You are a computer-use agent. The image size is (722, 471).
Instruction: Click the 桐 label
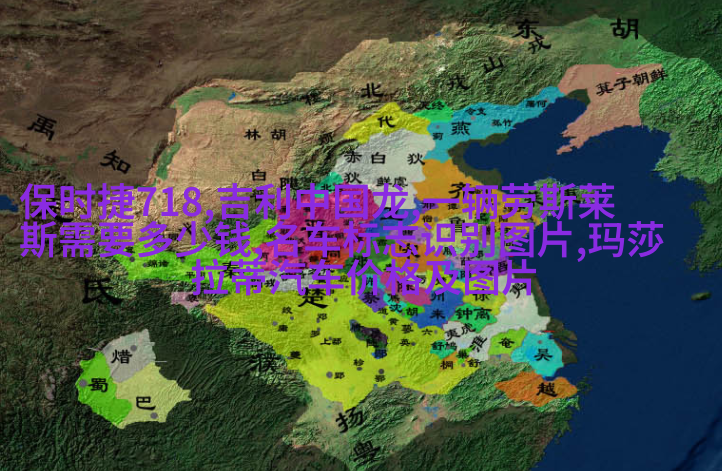click(446, 365)
